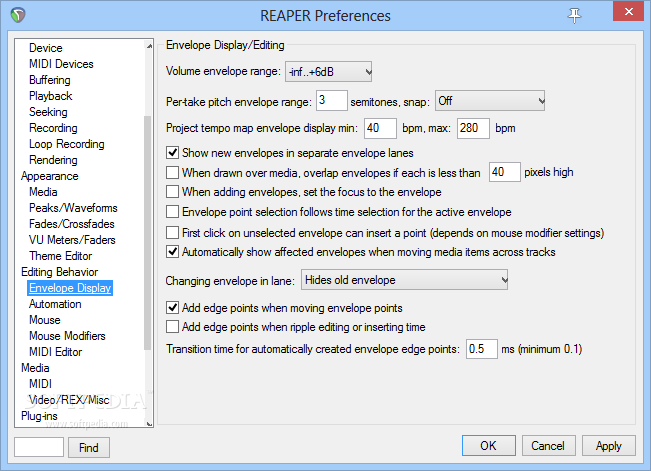Confirm settings with OK button

pos(489,446)
